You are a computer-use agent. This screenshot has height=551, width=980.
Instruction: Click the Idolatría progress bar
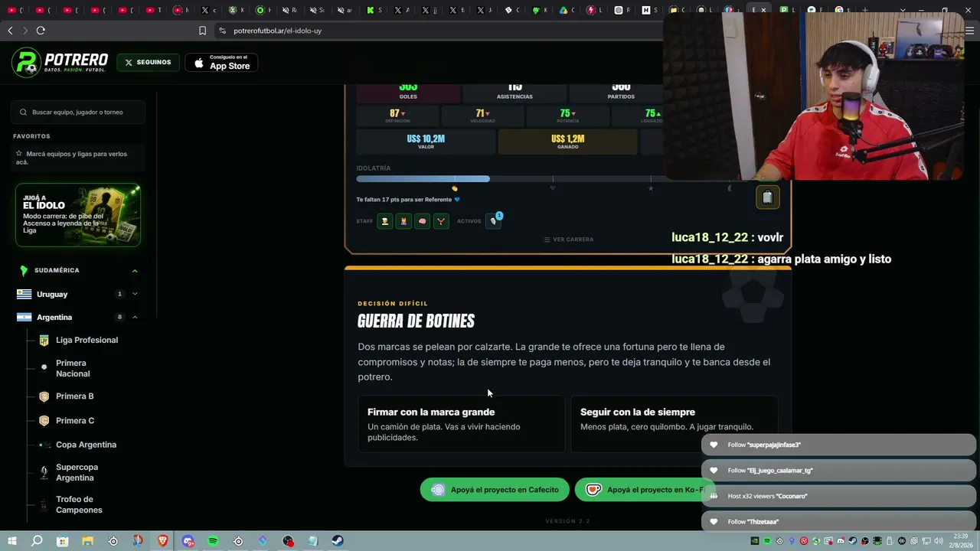(x=551, y=179)
